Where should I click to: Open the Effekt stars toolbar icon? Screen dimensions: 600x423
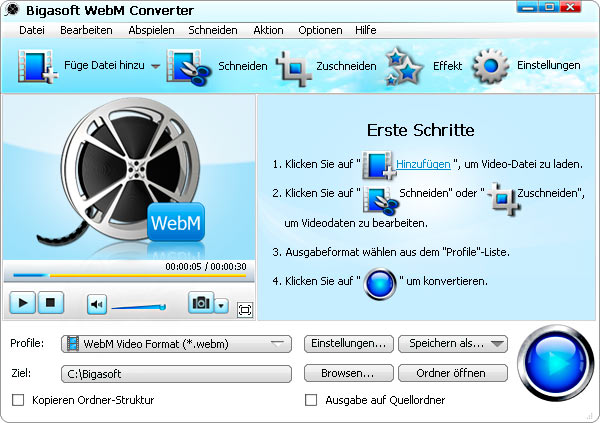(403, 67)
